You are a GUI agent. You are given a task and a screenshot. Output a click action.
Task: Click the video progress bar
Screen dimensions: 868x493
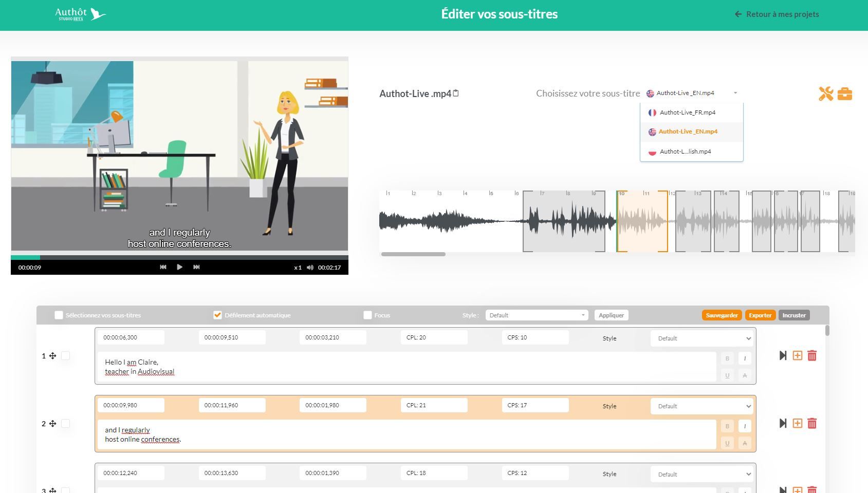click(x=179, y=257)
